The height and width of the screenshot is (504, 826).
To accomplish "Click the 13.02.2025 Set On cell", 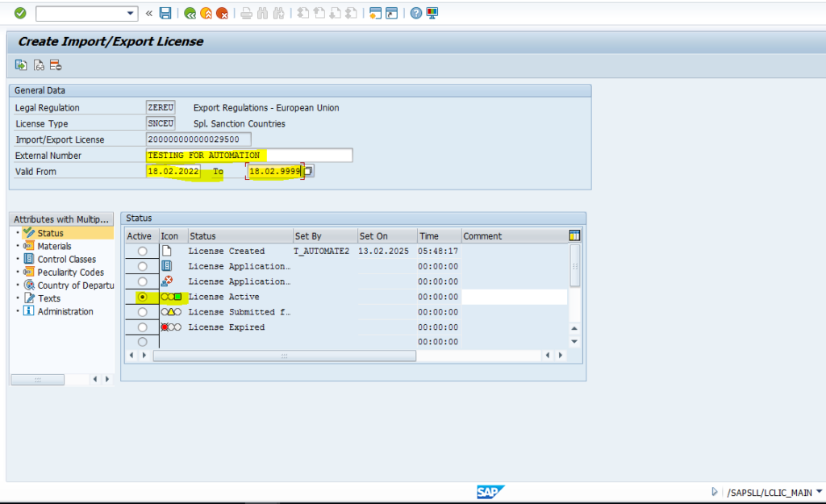I will [383, 252].
